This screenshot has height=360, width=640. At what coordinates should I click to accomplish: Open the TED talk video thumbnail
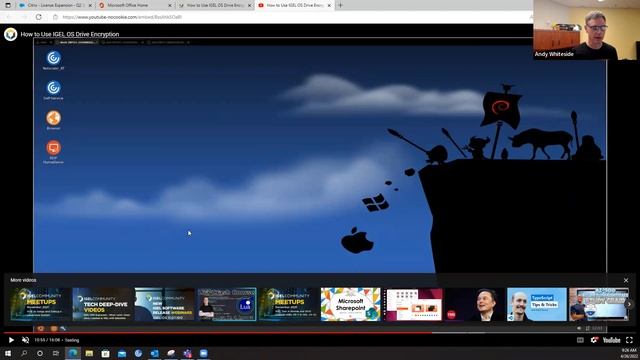click(x=475, y=304)
